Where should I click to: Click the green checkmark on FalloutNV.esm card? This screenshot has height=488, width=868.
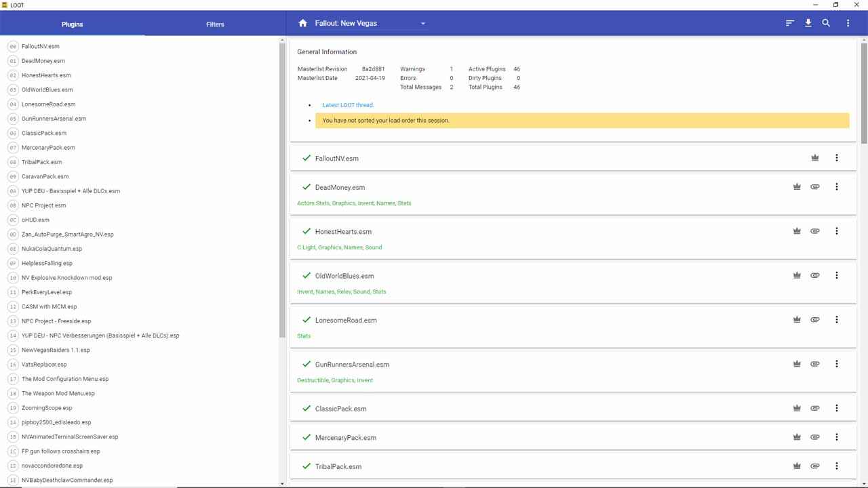[307, 158]
